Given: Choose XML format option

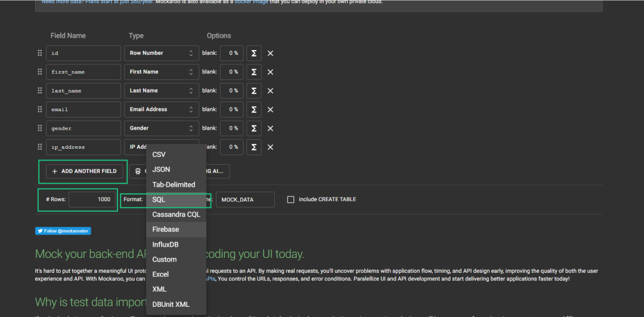Looking at the screenshot, I should (176, 290).
